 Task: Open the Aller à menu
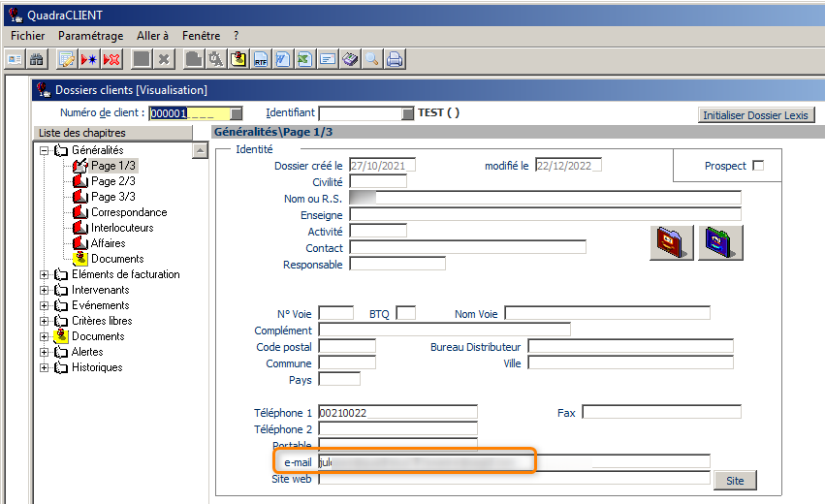[152, 36]
